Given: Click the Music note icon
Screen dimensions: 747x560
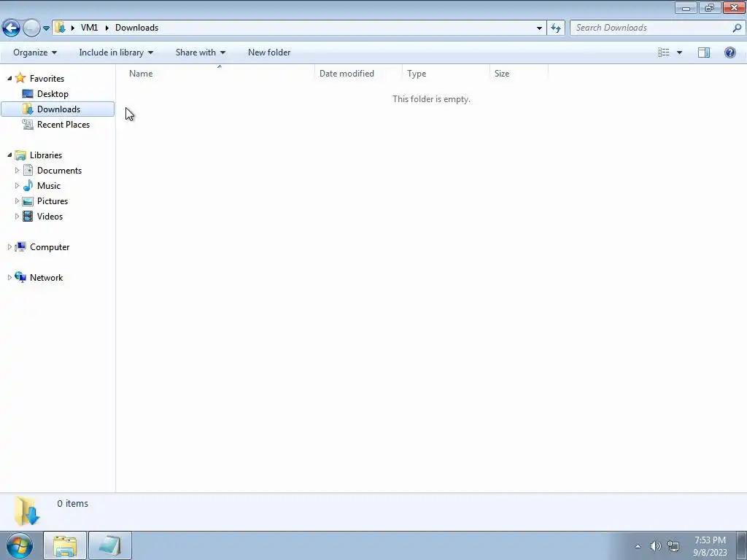Looking at the screenshot, I should [28, 186].
